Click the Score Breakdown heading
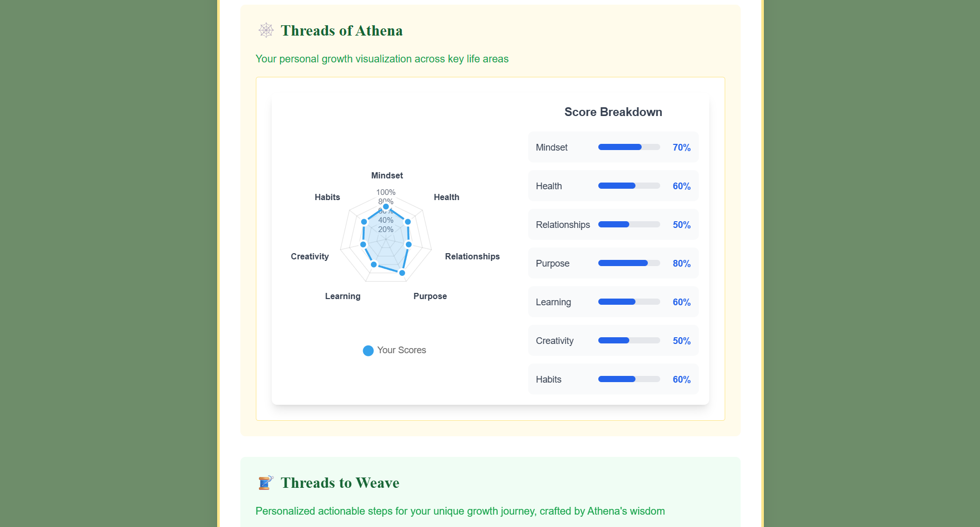The width and height of the screenshot is (980, 527). [613, 112]
